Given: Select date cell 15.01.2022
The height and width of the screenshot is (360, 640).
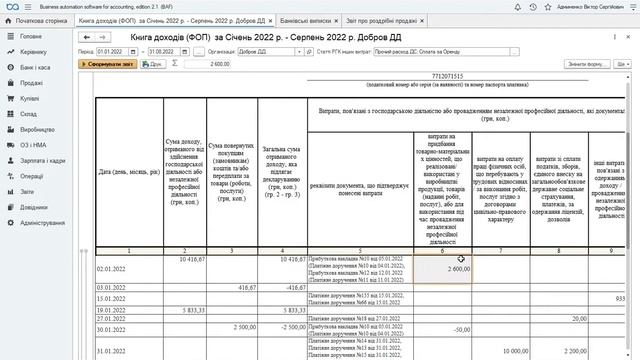Looking at the screenshot, I should click(x=129, y=299).
